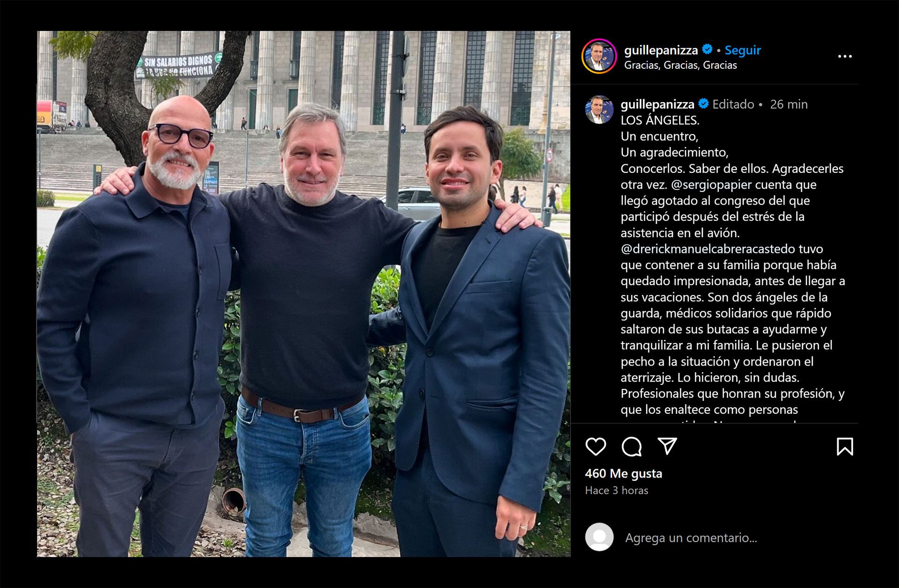
Task: Open guillepanizza story avatar in header
Action: tap(599, 56)
